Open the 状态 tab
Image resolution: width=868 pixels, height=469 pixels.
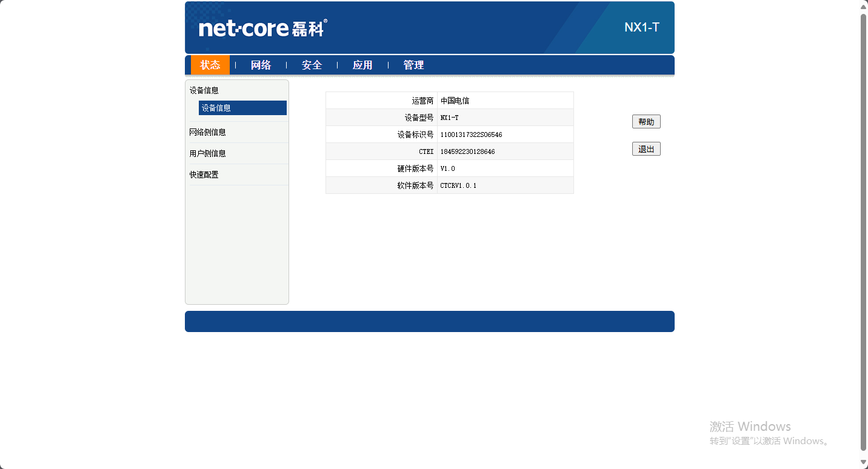pos(210,65)
